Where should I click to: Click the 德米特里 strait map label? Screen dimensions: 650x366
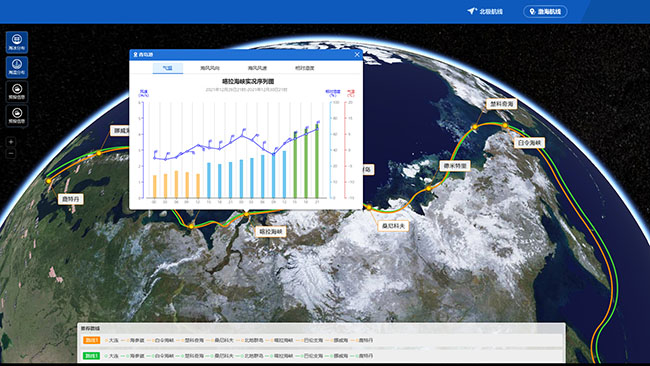tap(455, 166)
